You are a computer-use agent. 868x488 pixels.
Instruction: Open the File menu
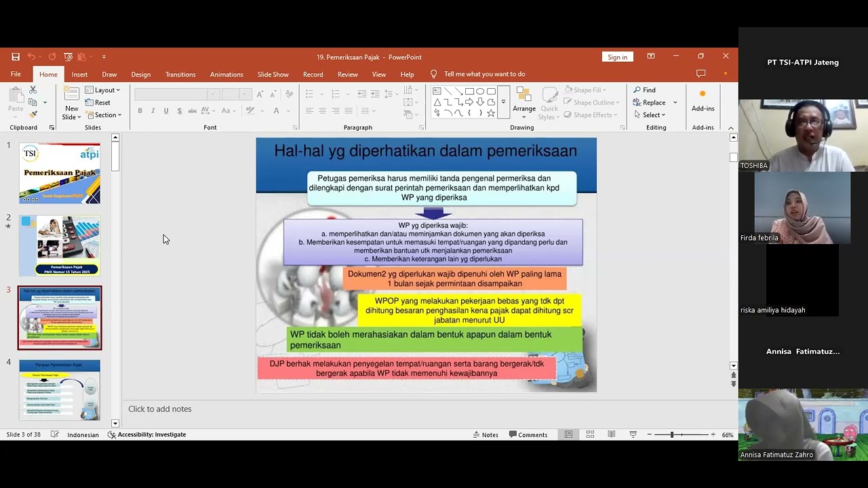tap(16, 75)
